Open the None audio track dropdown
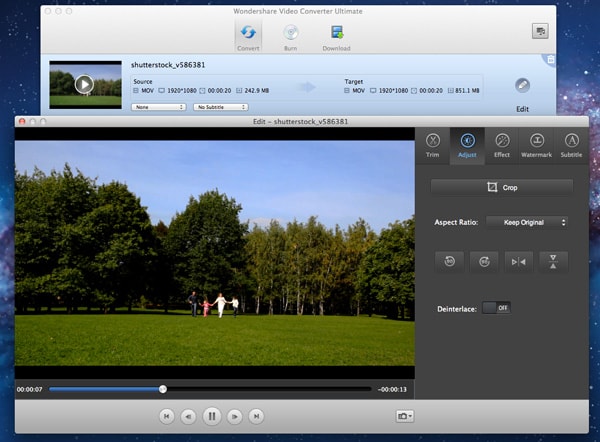 [x=158, y=107]
